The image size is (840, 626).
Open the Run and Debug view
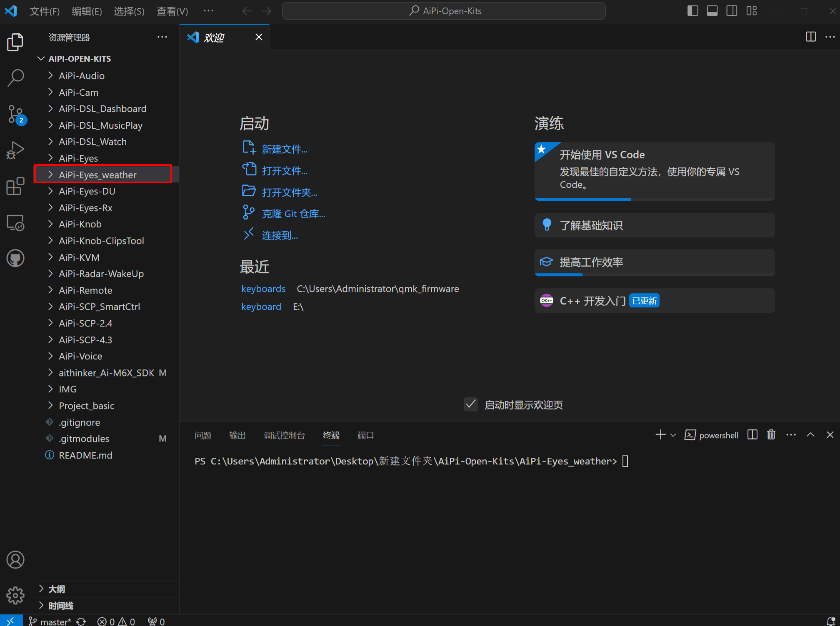pos(15,150)
